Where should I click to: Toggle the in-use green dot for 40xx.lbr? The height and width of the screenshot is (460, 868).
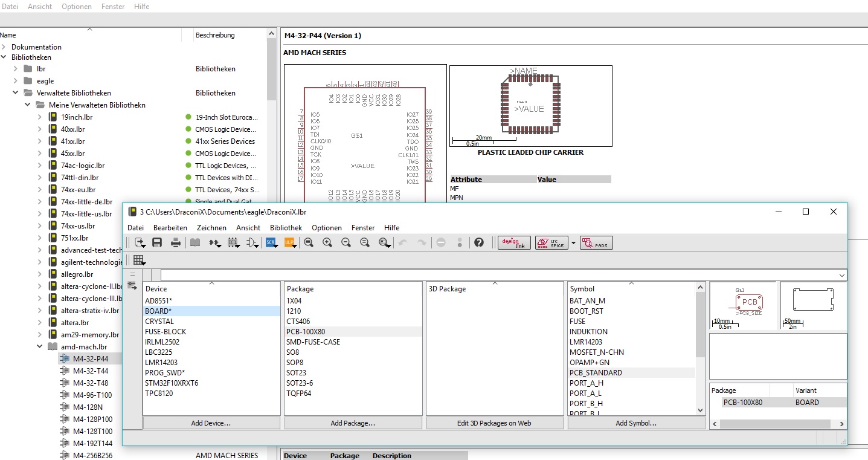pyautogui.click(x=188, y=129)
